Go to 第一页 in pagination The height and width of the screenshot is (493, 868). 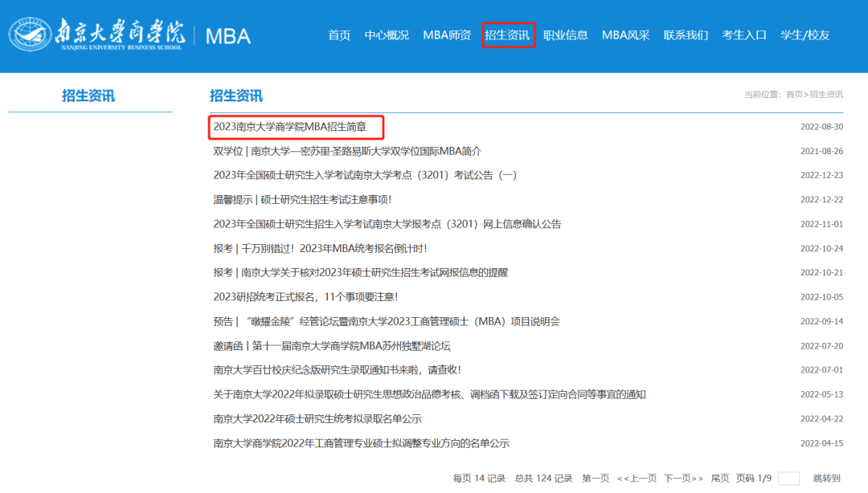pos(595,478)
